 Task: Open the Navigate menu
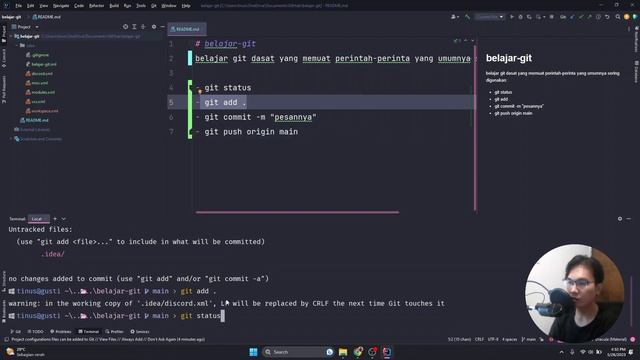61,6
